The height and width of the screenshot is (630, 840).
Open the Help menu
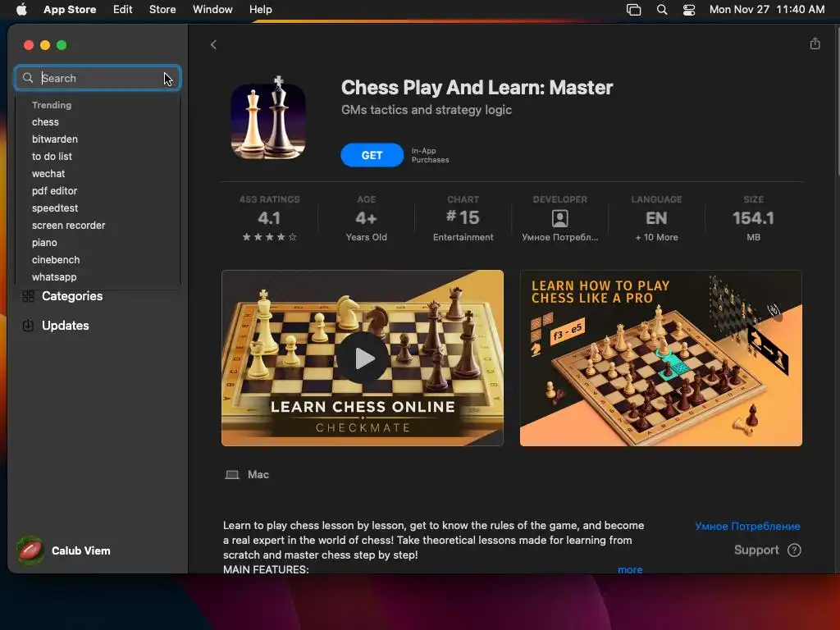260,10
